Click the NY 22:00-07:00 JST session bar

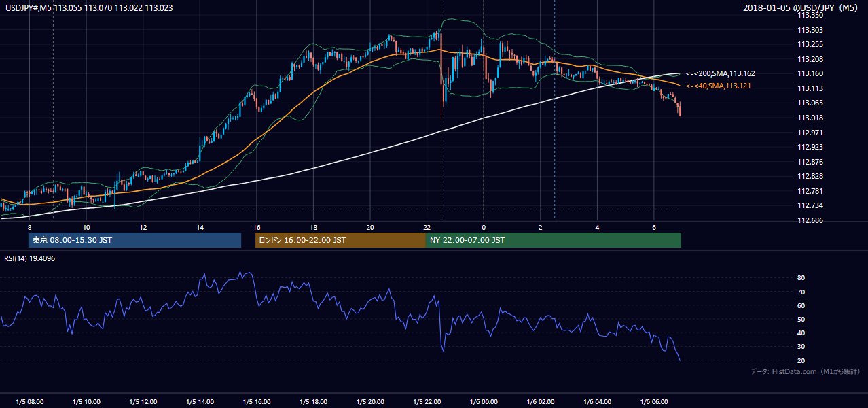point(554,240)
